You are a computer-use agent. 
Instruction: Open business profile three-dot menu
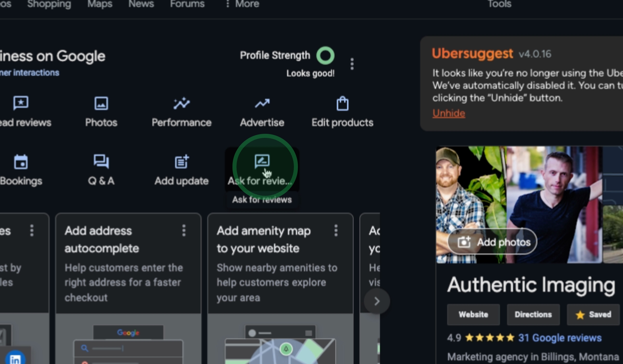[352, 64]
